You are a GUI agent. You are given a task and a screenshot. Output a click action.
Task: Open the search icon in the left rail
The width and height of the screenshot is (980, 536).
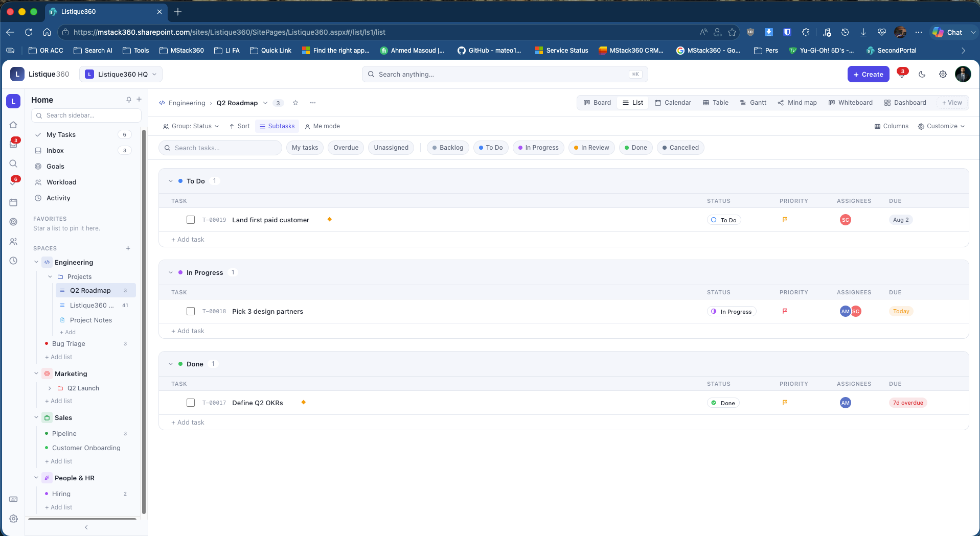coord(13,164)
